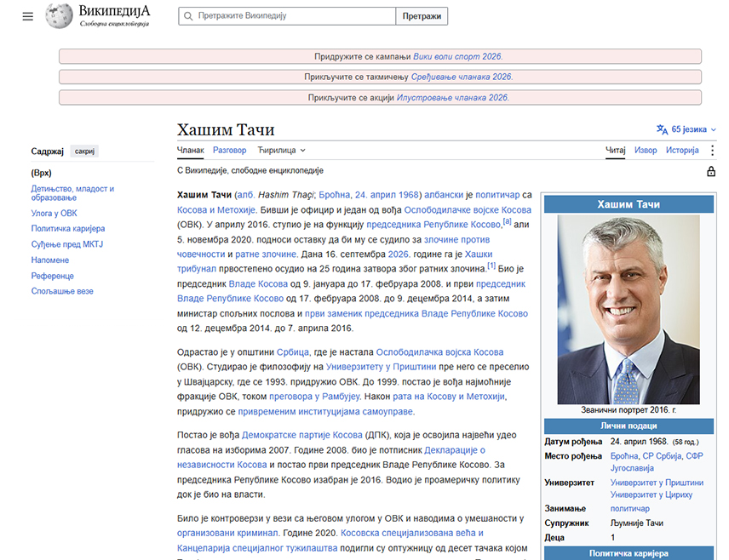Hide contents with сакриј button
This screenshot has width=729, height=560.
point(84,151)
